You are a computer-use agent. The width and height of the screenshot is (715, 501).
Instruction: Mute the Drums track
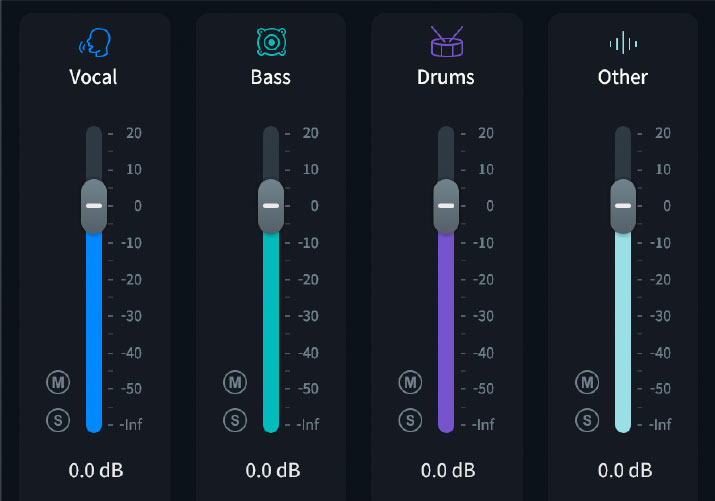pyautogui.click(x=410, y=381)
